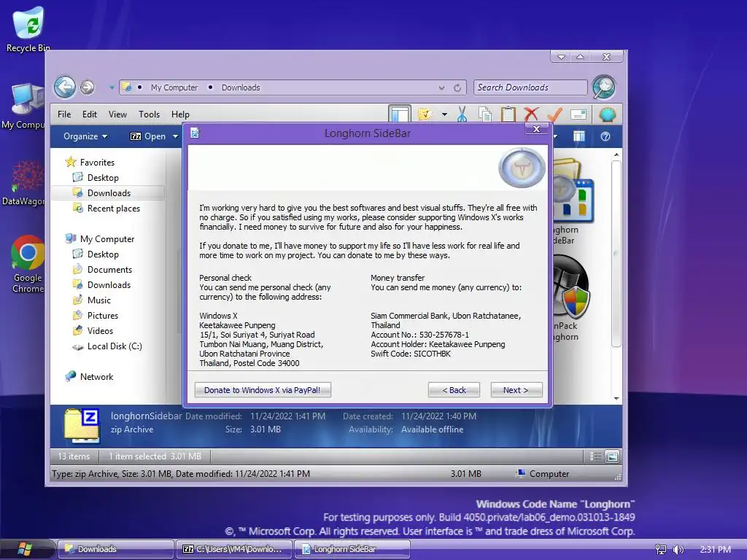Toggle the preview pane icon
The image size is (747, 560).
[578, 136]
